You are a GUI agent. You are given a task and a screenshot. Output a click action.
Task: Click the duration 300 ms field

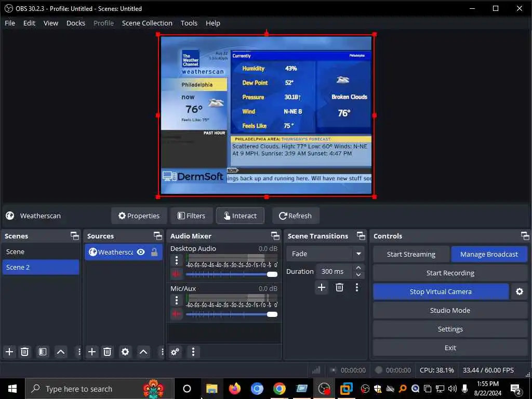[x=335, y=271]
